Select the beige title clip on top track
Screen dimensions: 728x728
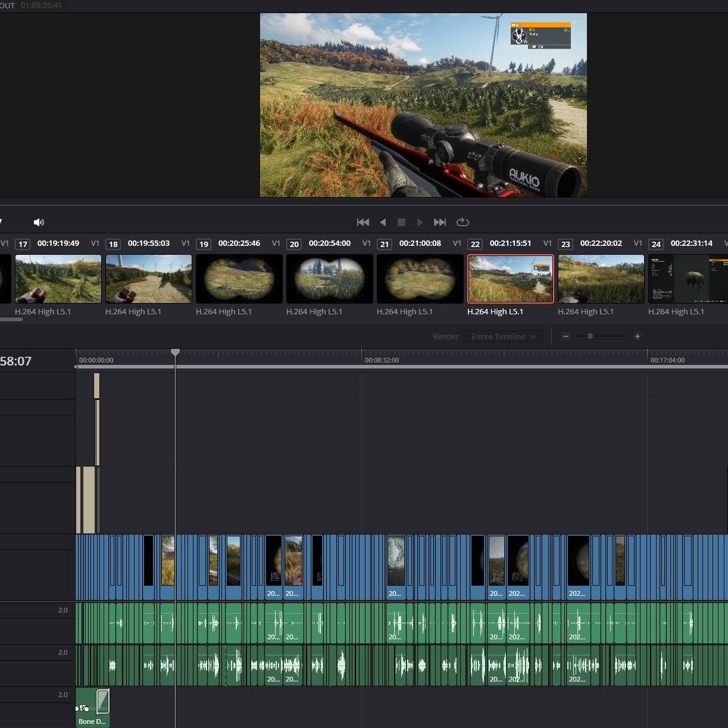(96, 386)
